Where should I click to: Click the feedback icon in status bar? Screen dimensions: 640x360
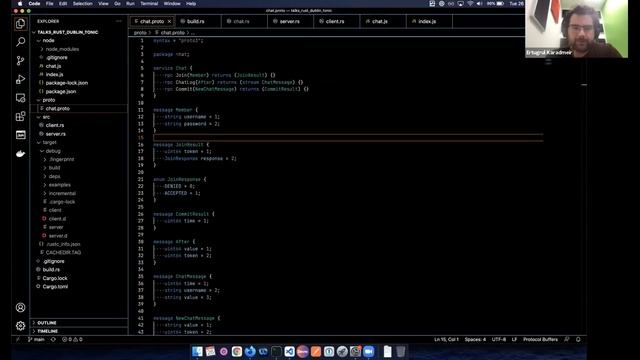pos(567,340)
